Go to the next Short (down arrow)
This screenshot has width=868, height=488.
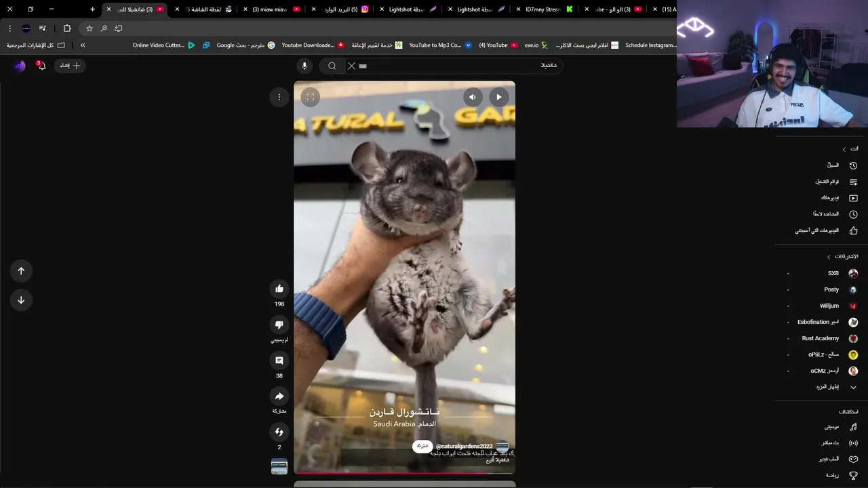click(21, 300)
